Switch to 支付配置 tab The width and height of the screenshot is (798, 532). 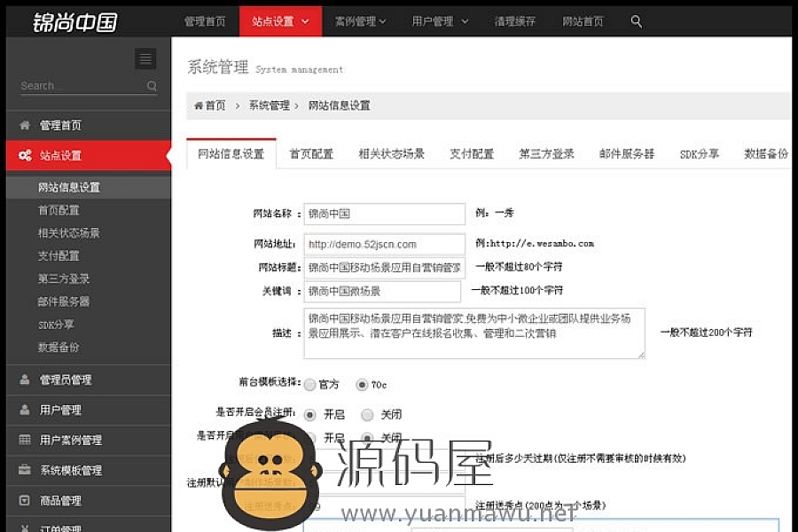coord(472,153)
